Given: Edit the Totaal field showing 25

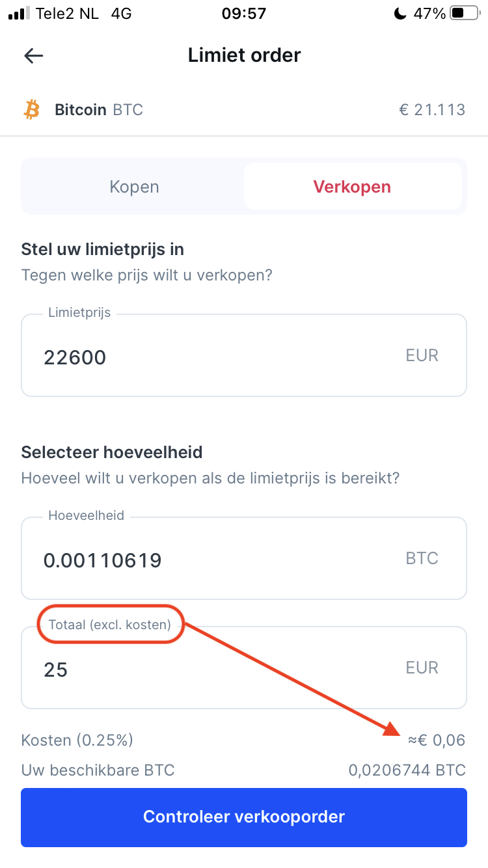Looking at the screenshot, I should pos(244,668).
